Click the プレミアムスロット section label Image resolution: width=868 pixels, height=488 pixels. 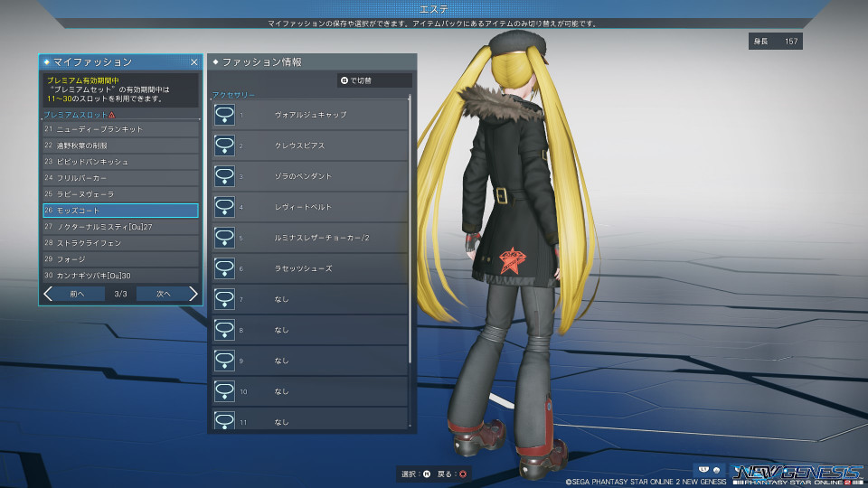[76, 115]
